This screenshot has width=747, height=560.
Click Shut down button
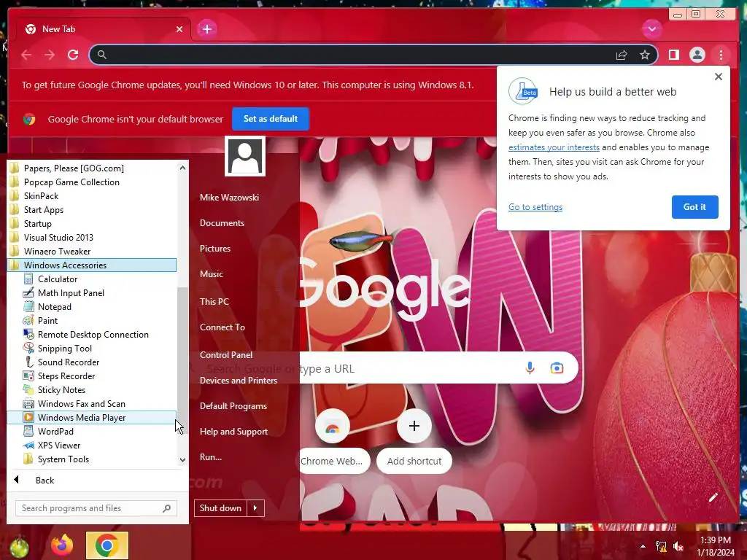220,508
